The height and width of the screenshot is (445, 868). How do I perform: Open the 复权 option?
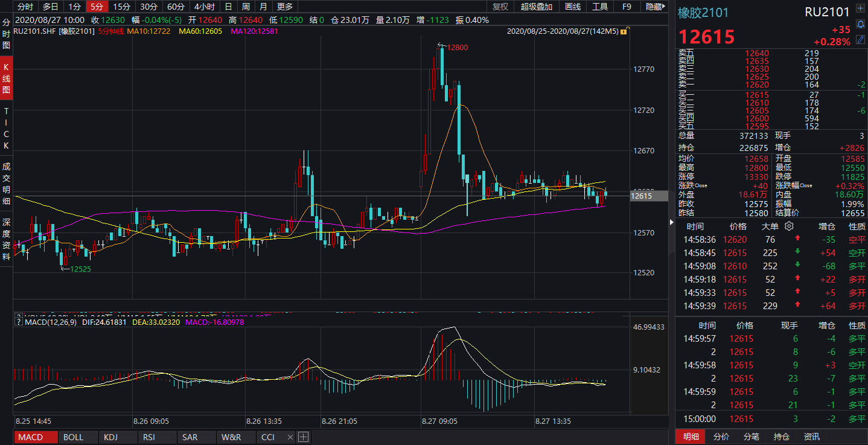500,7
